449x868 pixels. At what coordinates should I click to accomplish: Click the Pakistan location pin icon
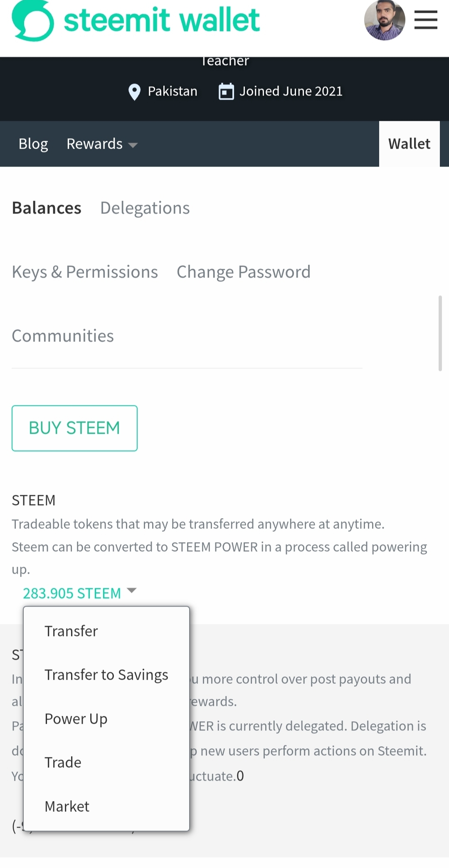click(134, 92)
